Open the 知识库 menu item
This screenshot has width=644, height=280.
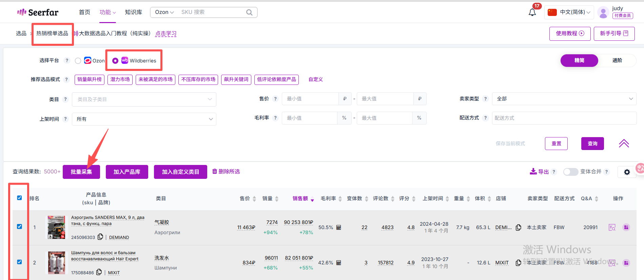tap(133, 12)
